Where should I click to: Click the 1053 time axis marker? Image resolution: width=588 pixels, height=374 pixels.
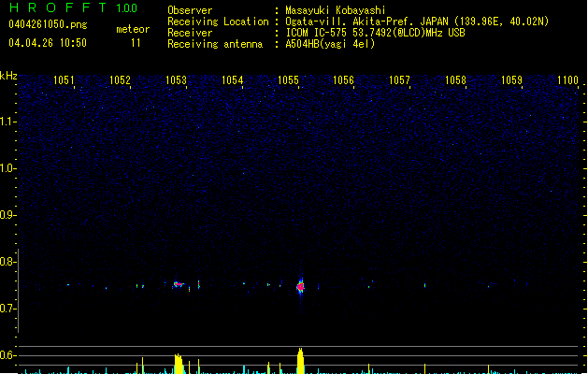tap(176, 80)
